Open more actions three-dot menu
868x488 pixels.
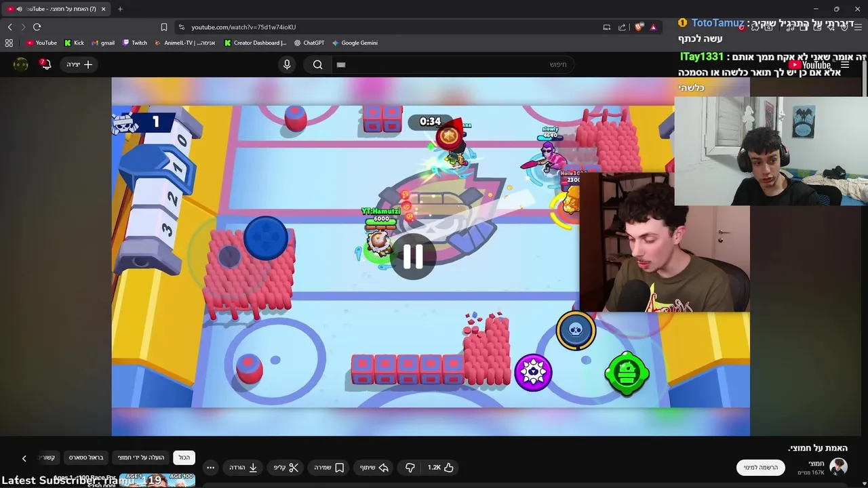(210, 468)
